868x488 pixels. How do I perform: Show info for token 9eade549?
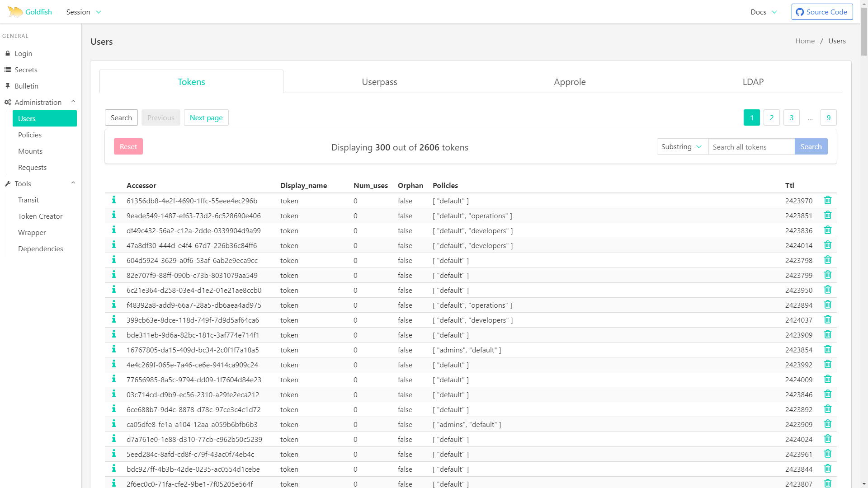114,215
